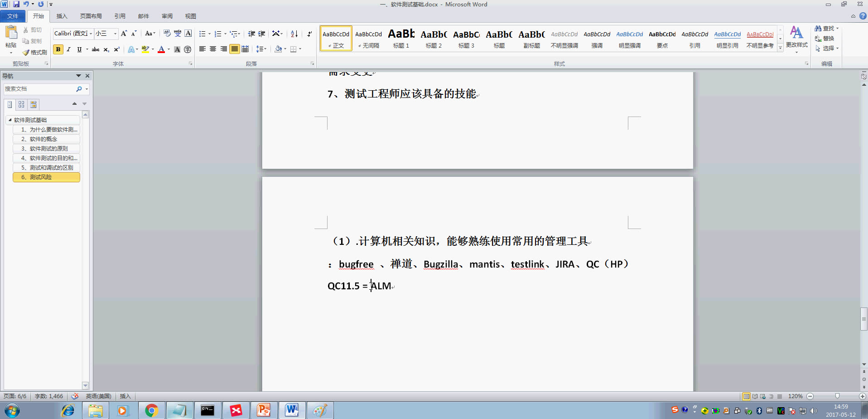868x419 pixels.
Task: Toggle underline formatting
Action: [x=79, y=49]
